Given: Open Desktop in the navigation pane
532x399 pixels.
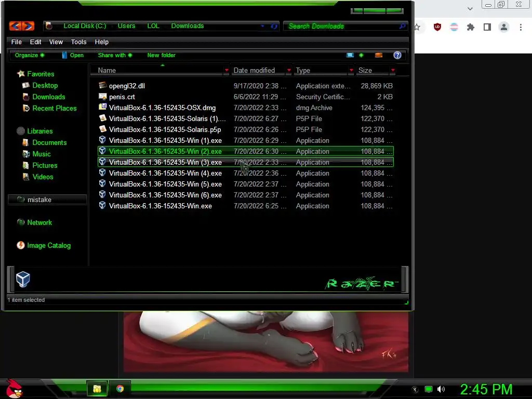Looking at the screenshot, I should (x=40, y=86).
